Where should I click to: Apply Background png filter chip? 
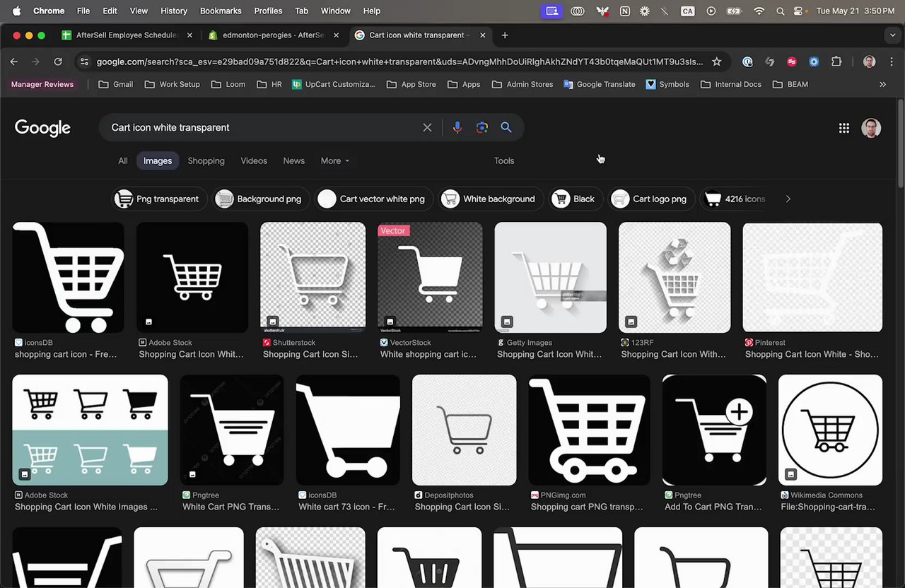261,199
